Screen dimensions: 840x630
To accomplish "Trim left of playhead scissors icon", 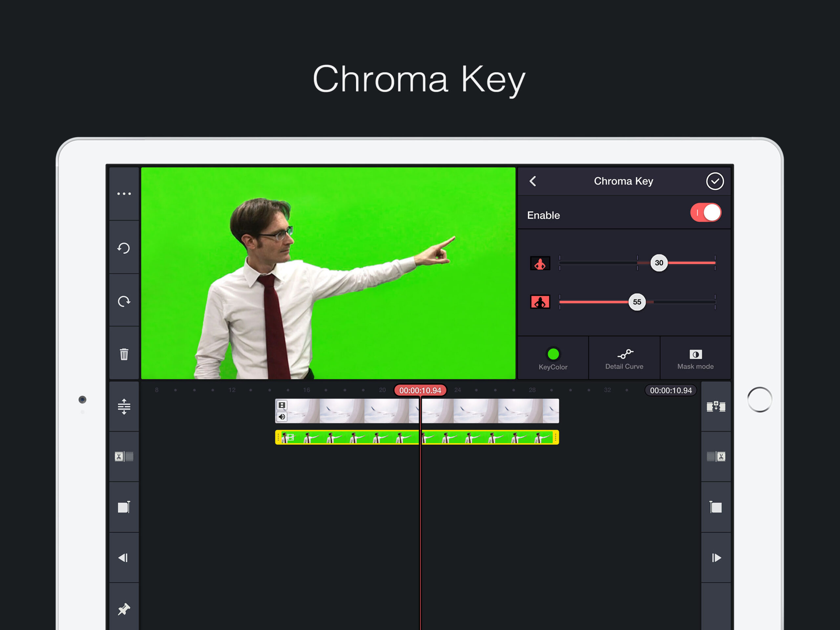I will point(124,456).
